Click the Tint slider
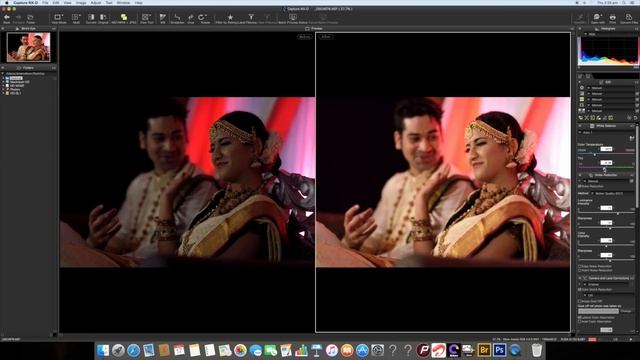Viewport: 640px width, 360px height. 606,168
